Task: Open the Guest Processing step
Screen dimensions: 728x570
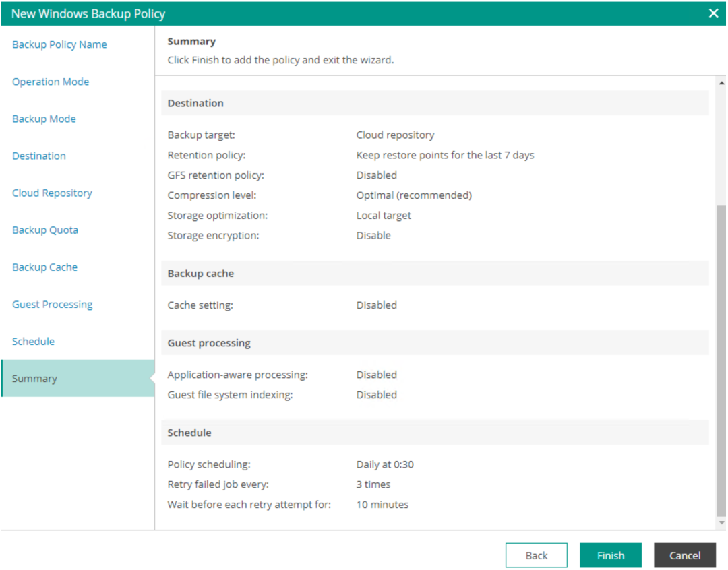Action: [53, 305]
